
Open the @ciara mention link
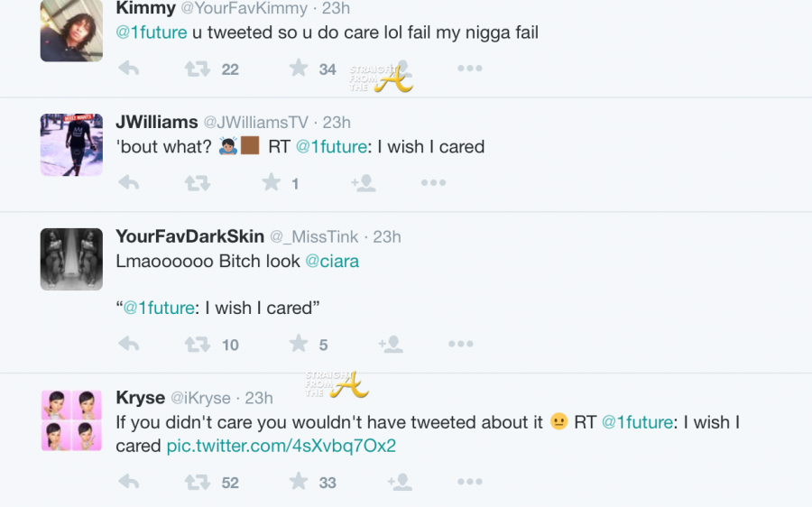[332, 261]
